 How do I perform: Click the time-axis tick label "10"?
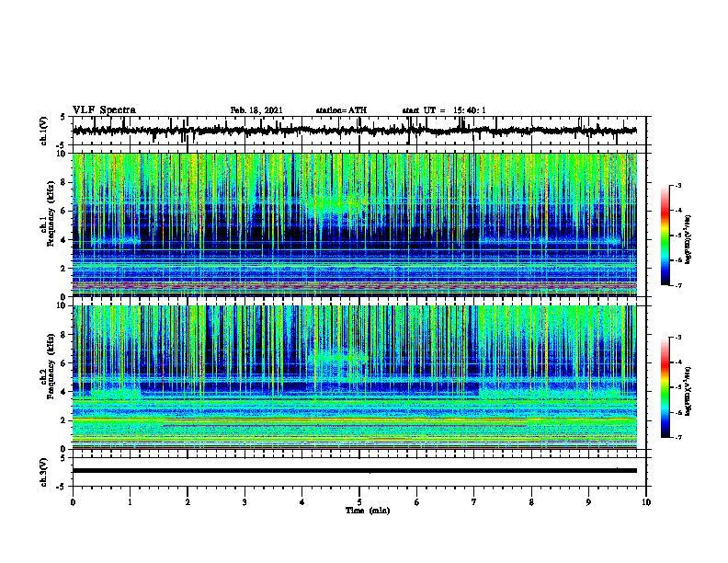[646, 502]
